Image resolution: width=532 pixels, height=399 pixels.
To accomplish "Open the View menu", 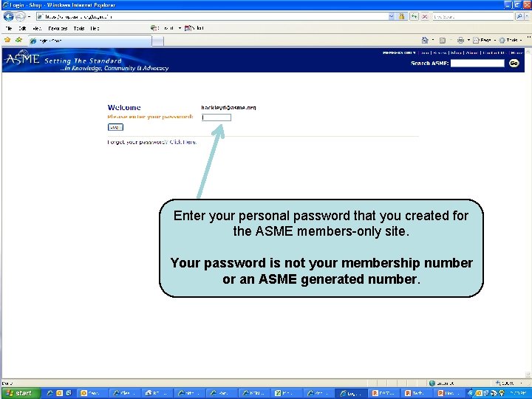I will click(38, 29).
